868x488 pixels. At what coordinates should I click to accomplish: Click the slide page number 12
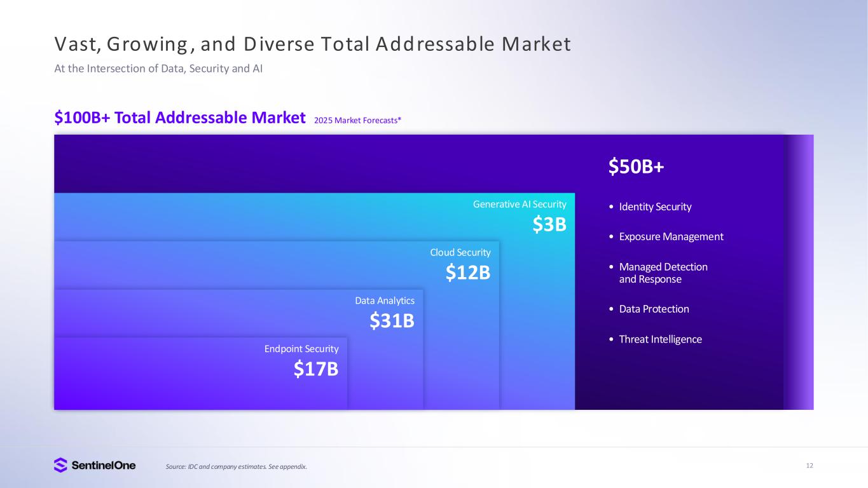click(809, 466)
